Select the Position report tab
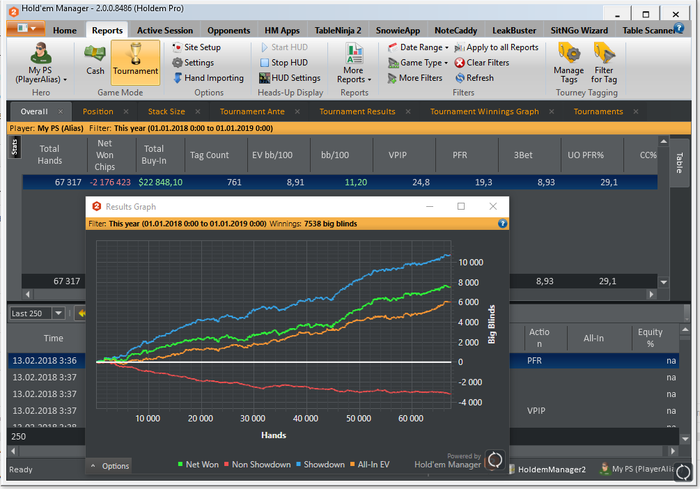The height and width of the screenshot is (489, 700). (x=98, y=112)
